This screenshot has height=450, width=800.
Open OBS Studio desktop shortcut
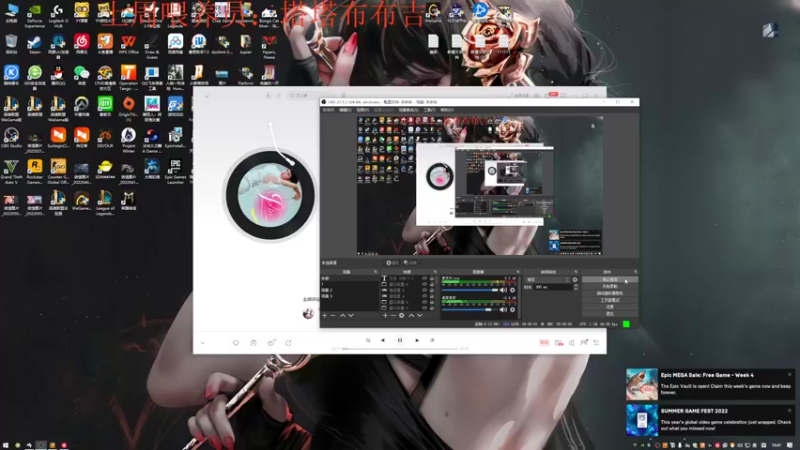(11, 137)
